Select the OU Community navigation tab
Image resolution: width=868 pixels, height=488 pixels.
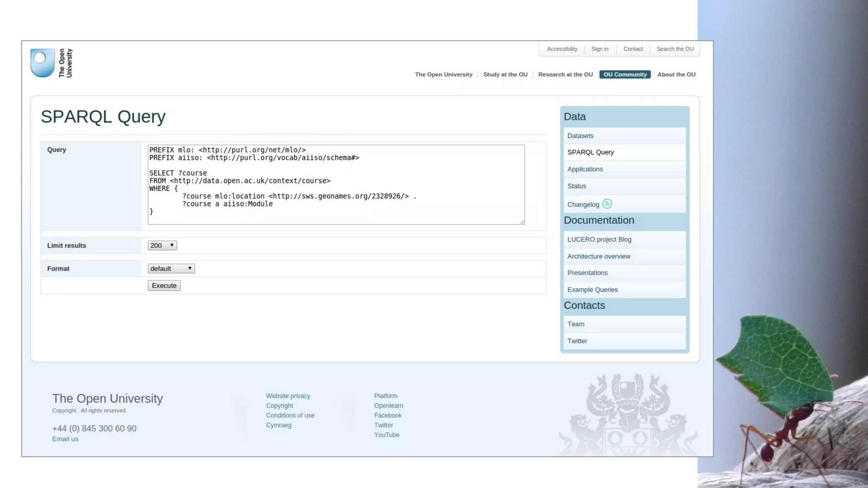[625, 75]
